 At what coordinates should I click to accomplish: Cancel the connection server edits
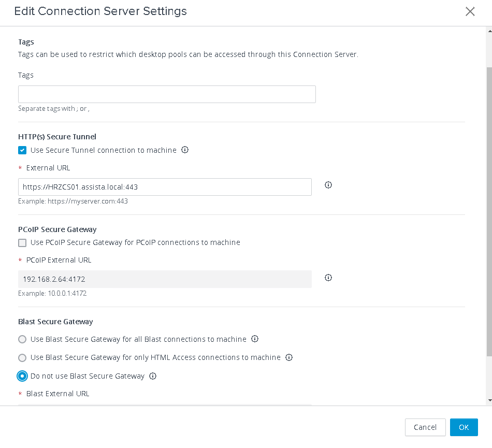pos(425,427)
